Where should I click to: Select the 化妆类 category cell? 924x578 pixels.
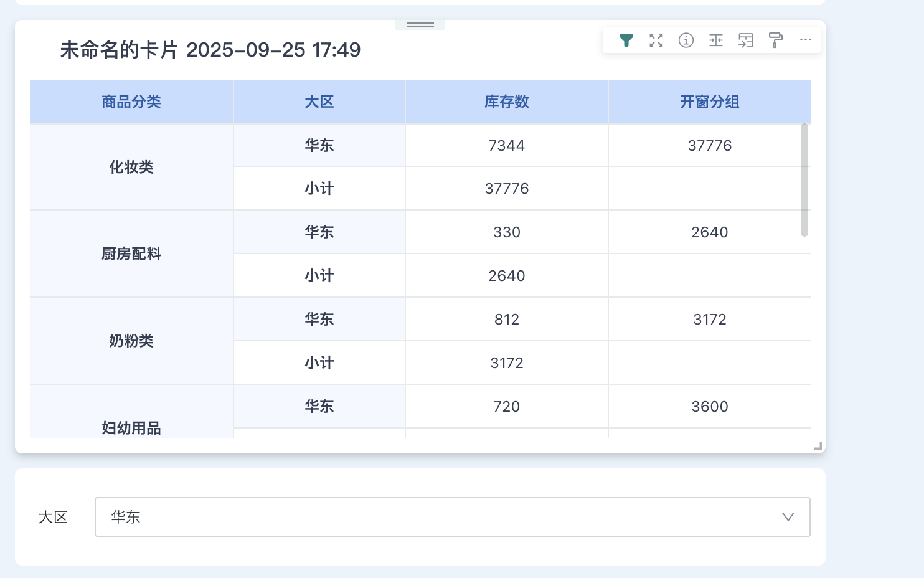coord(131,167)
